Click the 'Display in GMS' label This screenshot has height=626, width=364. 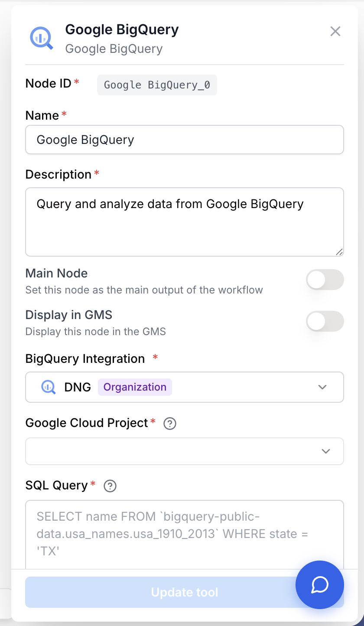pyautogui.click(x=69, y=315)
